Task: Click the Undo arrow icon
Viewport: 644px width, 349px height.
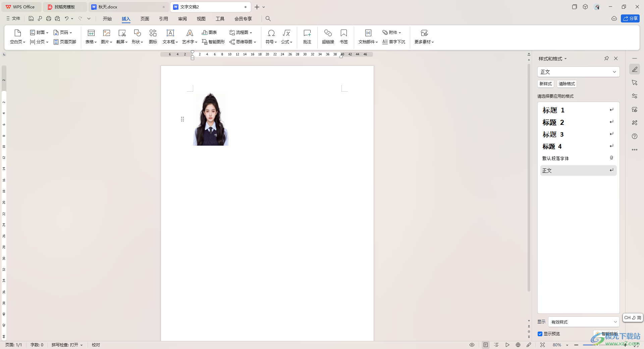Action: [67, 18]
